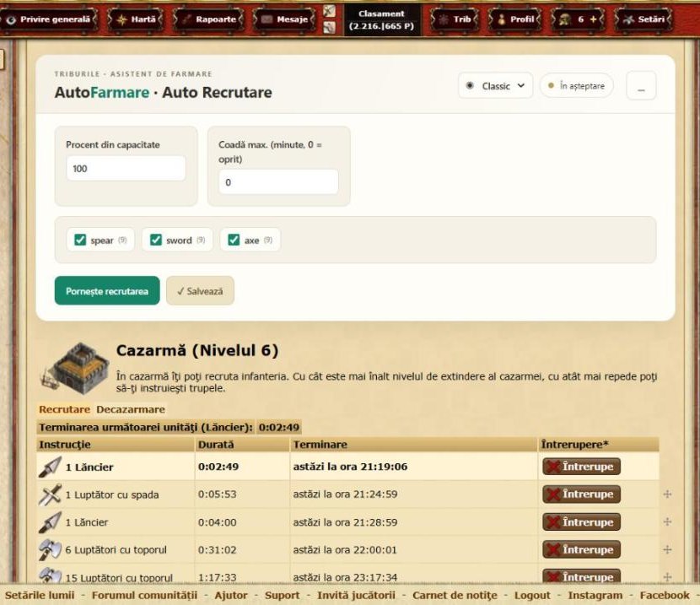
Task: Click the upper small icon left of Clasament
Action: pos(330,11)
